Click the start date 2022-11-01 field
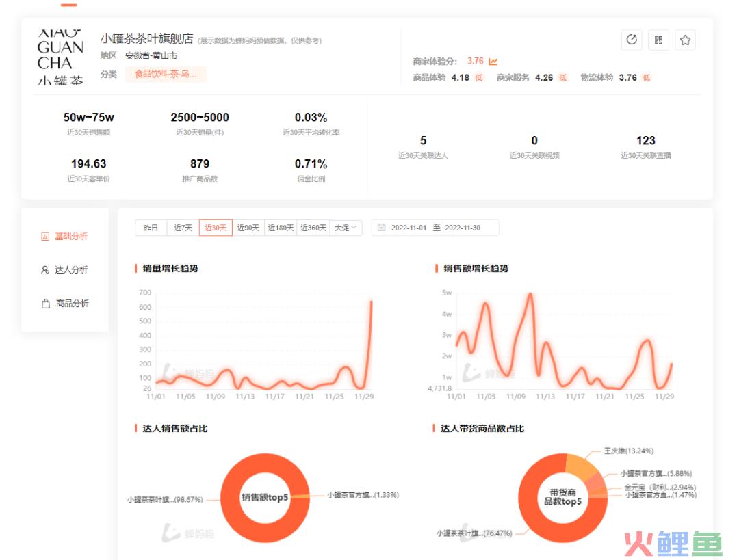Image resolution: width=739 pixels, height=560 pixels. pyautogui.click(x=408, y=228)
